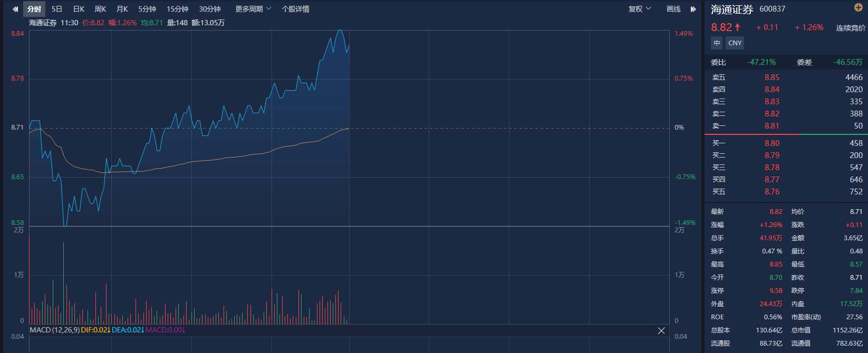
Task: Open the 更多周期 dropdown
Action: click(253, 9)
